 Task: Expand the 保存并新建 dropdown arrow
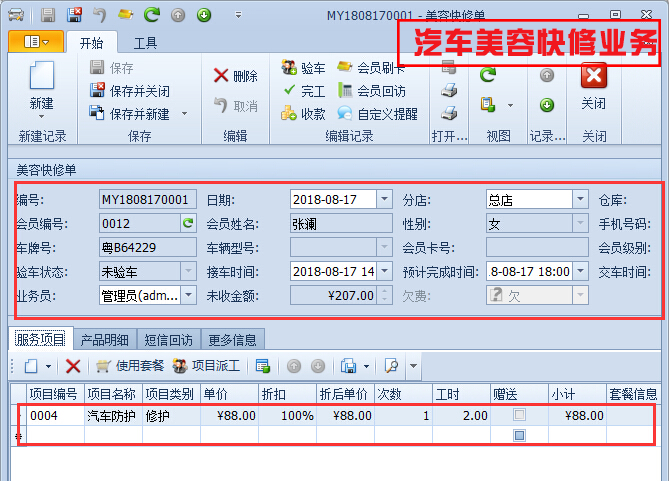(x=184, y=114)
